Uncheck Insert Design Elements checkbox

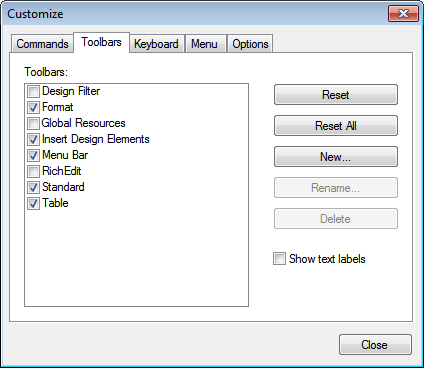pyautogui.click(x=33, y=139)
